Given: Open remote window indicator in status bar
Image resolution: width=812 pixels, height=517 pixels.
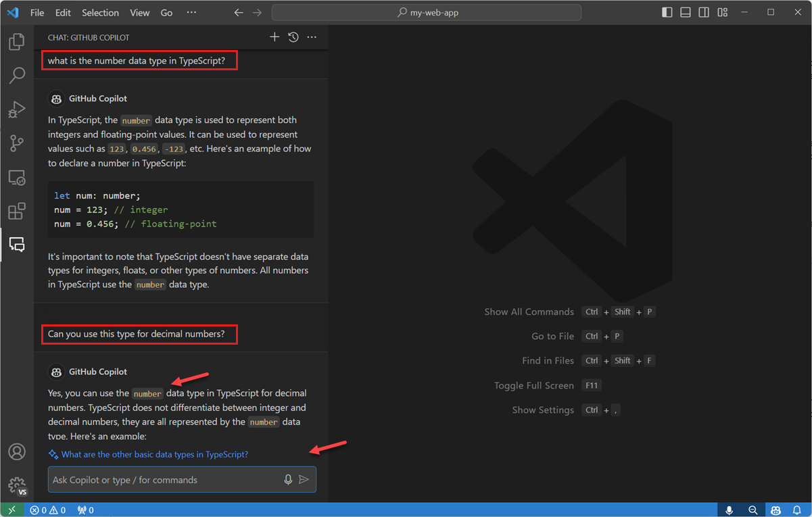Looking at the screenshot, I should tap(11, 510).
